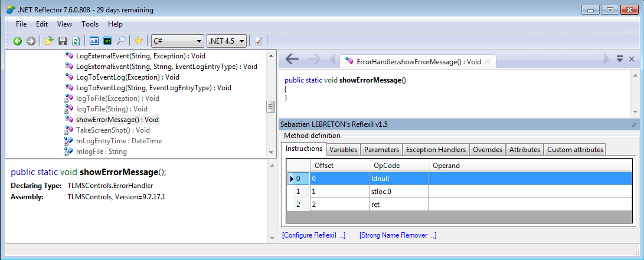
Task: Click TLMSControls, Version=9.7.17.1 assembly text
Action: 116,197
